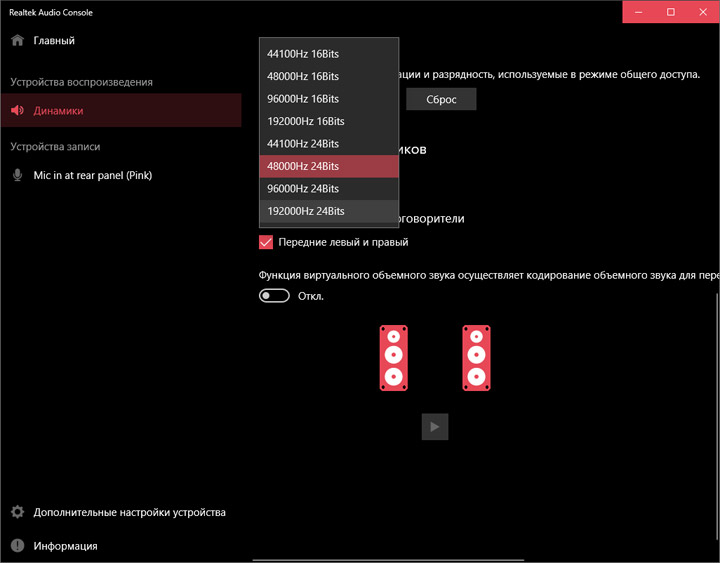Choose 48000Hz 16Bits format option

[329, 76]
